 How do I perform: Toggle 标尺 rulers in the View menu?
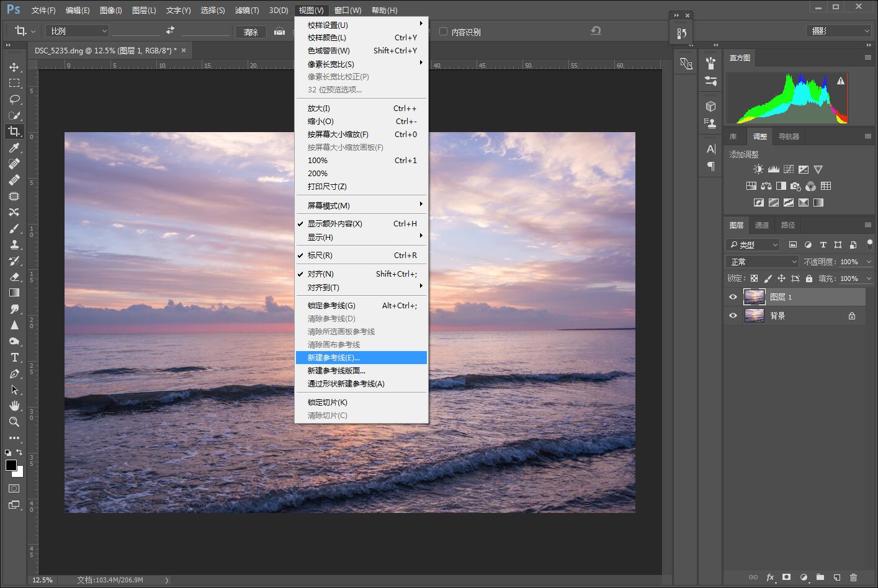point(362,256)
